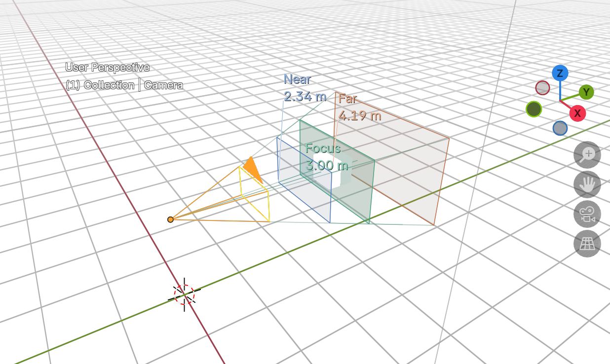Viewport: 610px width, 364px height.
Task: Click the "3.00 m" focus distance value
Action: 327,165
